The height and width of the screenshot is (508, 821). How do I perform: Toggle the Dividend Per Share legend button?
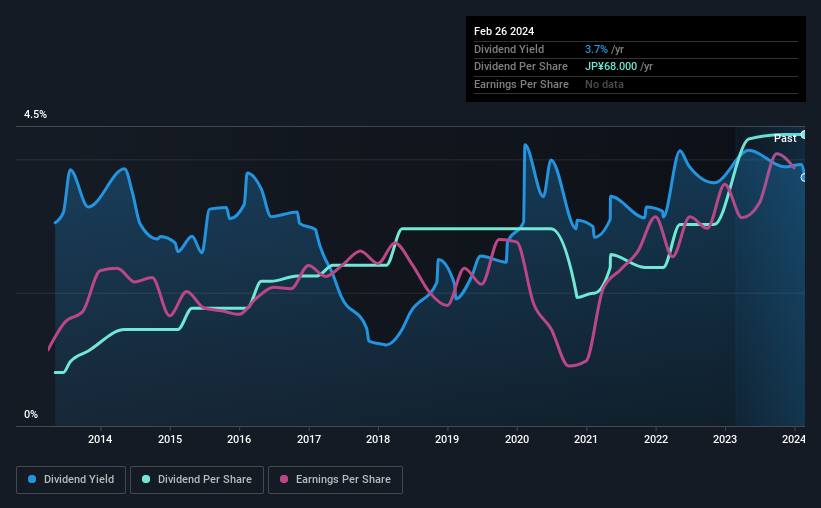click(197, 480)
